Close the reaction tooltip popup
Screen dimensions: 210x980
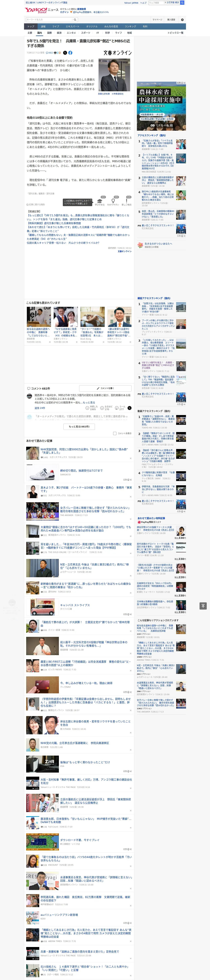pyautogui.click(x=91, y=200)
